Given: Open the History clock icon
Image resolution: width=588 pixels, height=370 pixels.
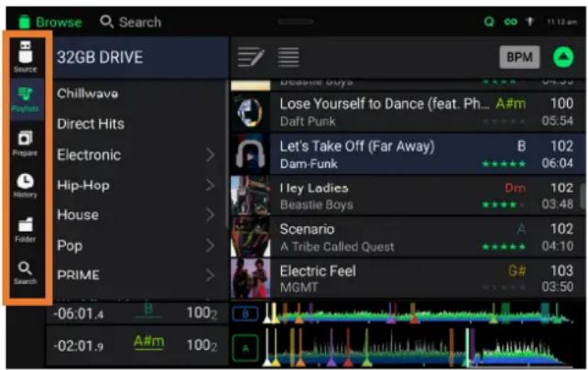Looking at the screenshot, I should (25, 186).
